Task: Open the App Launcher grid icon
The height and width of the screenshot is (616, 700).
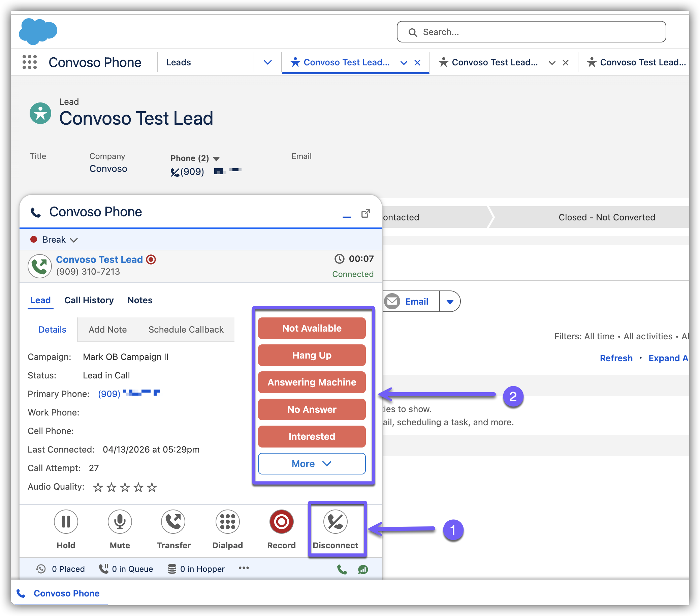Action: click(30, 62)
